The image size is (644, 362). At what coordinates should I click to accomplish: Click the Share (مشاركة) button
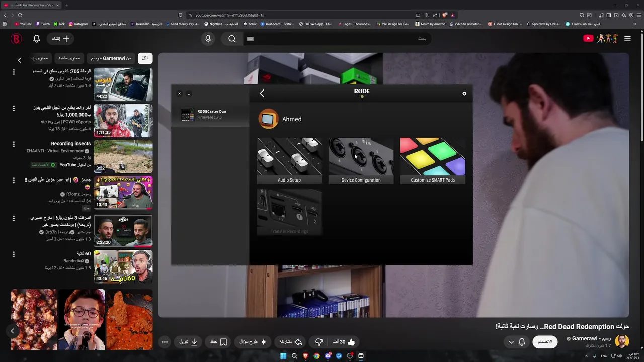291,342
